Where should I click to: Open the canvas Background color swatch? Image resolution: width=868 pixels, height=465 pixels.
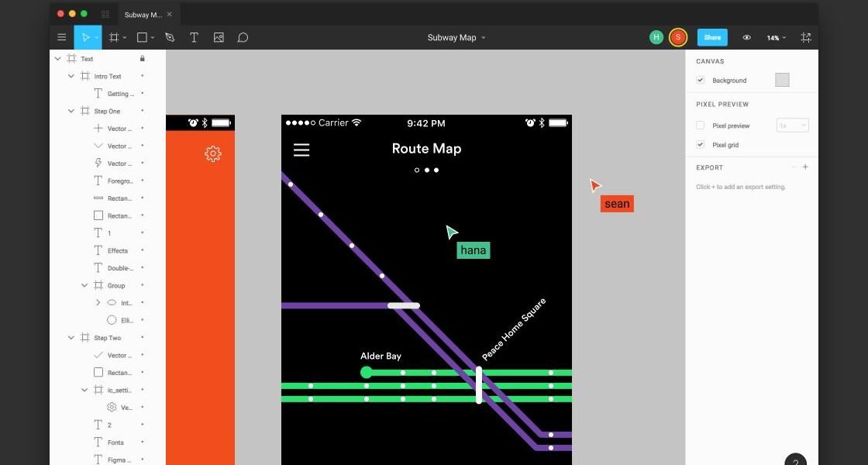[x=782, y=80]
